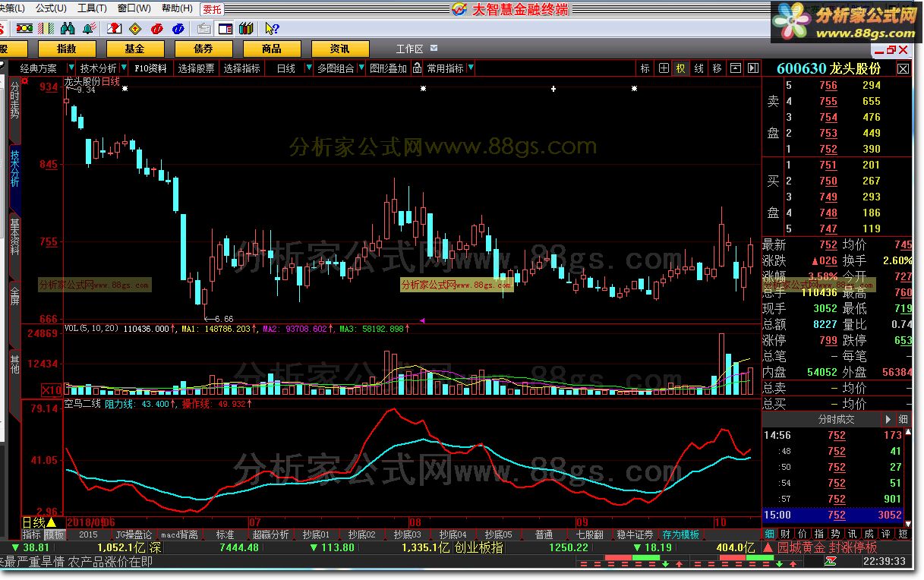924x580 pixels.
Task: Click the grey notepad toolbar icon
Action: click(x=203, y=29)
